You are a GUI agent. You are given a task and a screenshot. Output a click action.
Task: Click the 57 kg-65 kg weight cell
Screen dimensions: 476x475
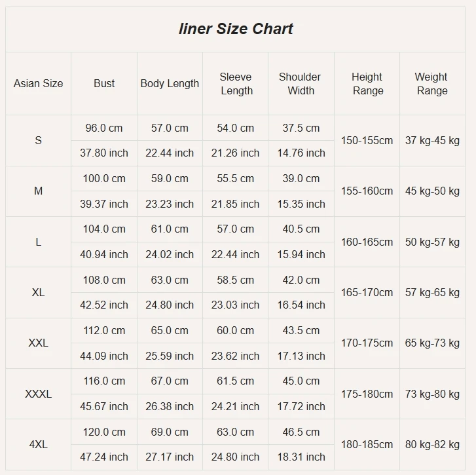pyautogui.click(x=432, y=292)
